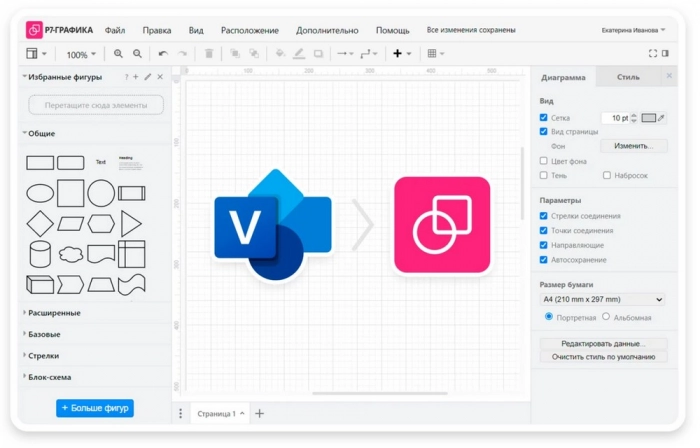Open the 100% zoom level dropdown
The height and width of the screenshot is (448, 700).
click(x=80, y=55)
